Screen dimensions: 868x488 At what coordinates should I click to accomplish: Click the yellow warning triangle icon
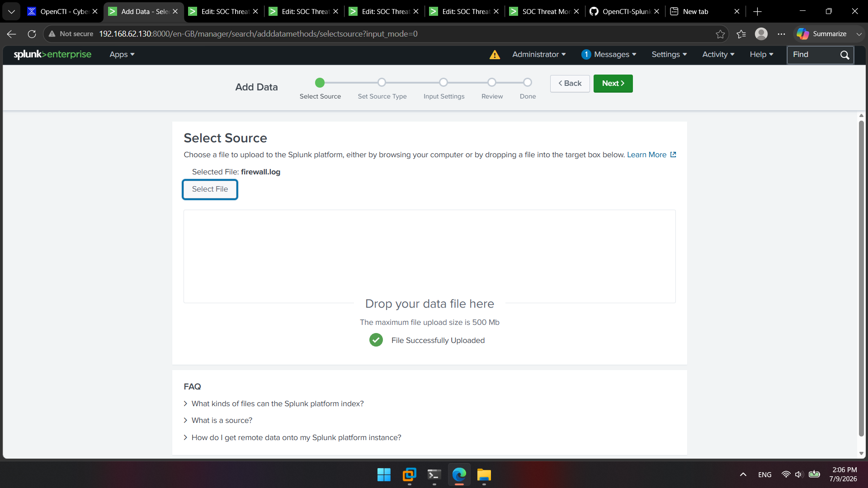495,55
